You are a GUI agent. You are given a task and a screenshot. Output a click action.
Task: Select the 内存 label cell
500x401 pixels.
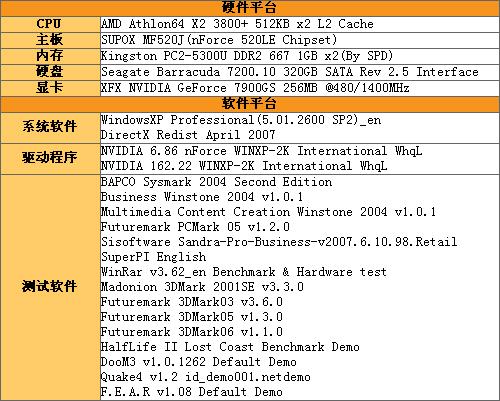point(50,56)
